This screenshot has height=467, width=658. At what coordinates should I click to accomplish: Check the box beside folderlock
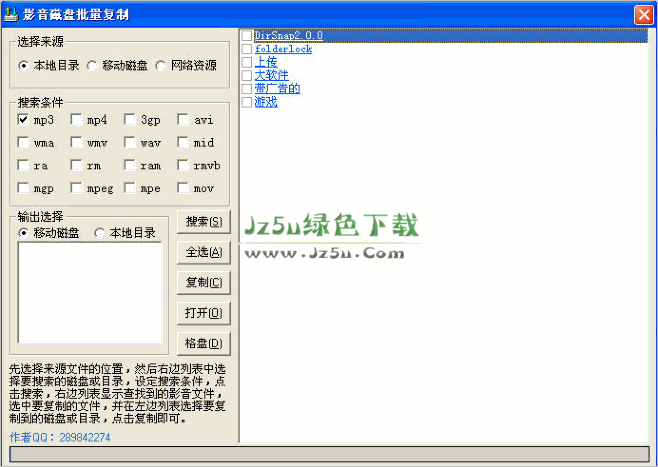(x=247, y=49)
